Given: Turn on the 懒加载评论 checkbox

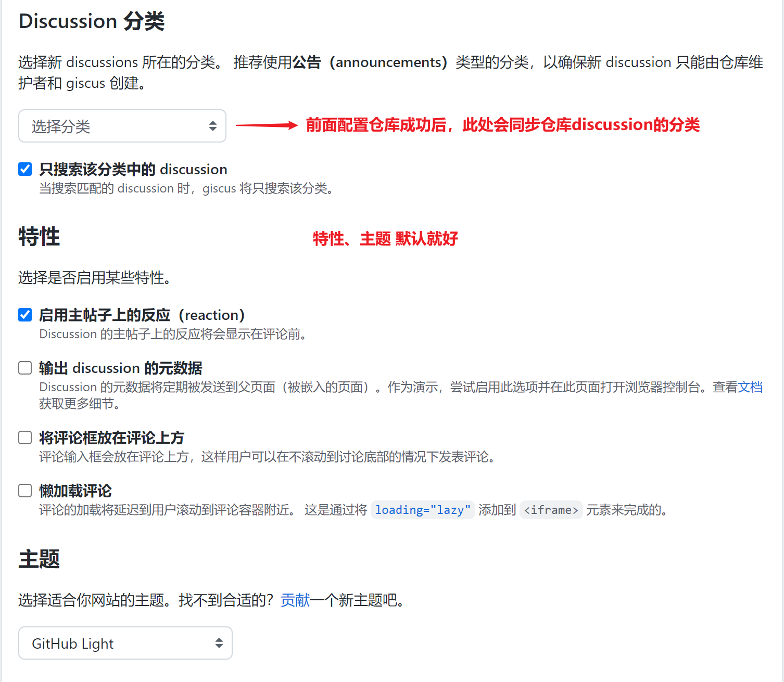Looking at the screenshot, I should point(25,491).
